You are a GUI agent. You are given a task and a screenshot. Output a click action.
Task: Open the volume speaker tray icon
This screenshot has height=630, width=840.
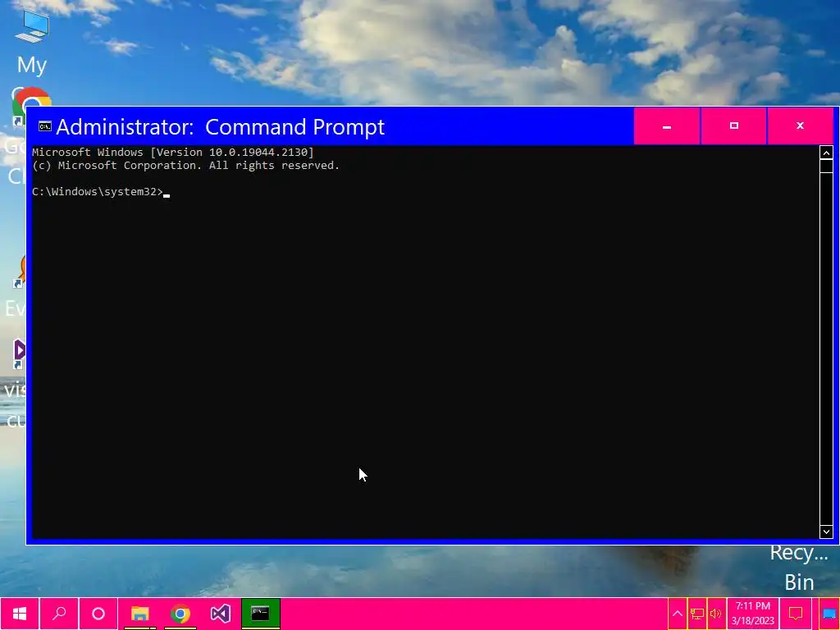(x=715, y=614)
